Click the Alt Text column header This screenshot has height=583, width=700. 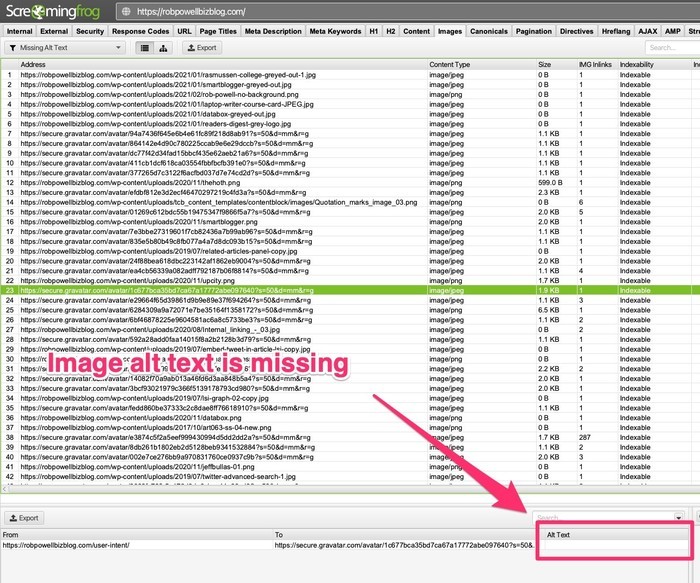(x=616, y=534)
